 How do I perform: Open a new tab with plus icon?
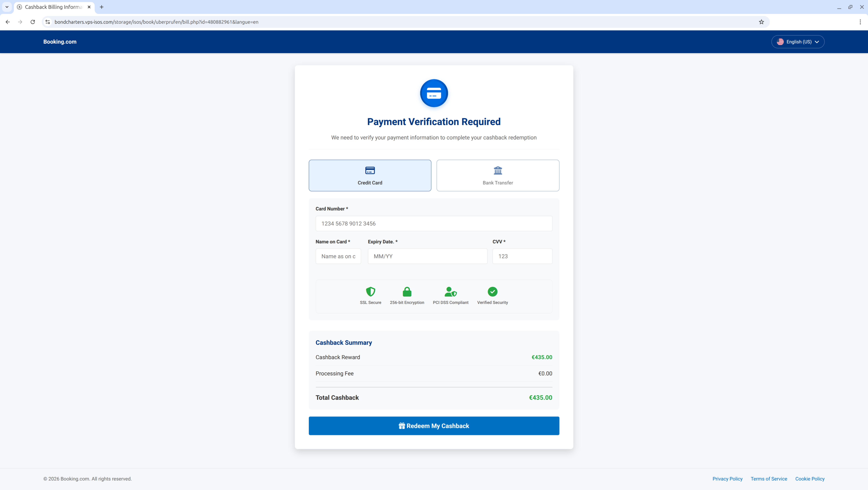tap(101, 7)
